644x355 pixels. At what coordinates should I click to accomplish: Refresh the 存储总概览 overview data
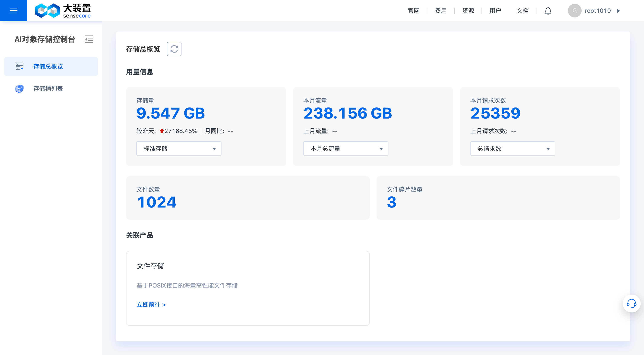pos(174,49)
